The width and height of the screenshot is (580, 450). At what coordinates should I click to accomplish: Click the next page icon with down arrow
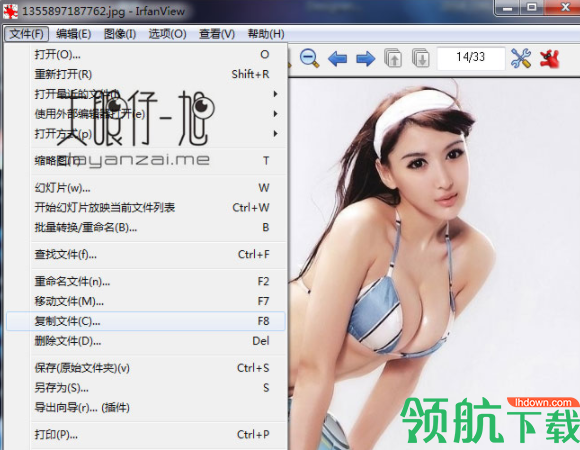[x=421, y=58]
